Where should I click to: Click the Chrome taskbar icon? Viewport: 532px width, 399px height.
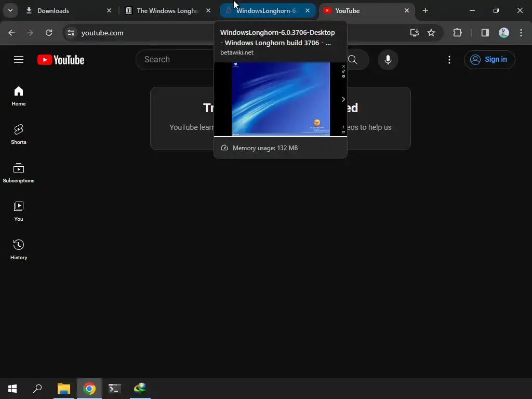[89, 389]
